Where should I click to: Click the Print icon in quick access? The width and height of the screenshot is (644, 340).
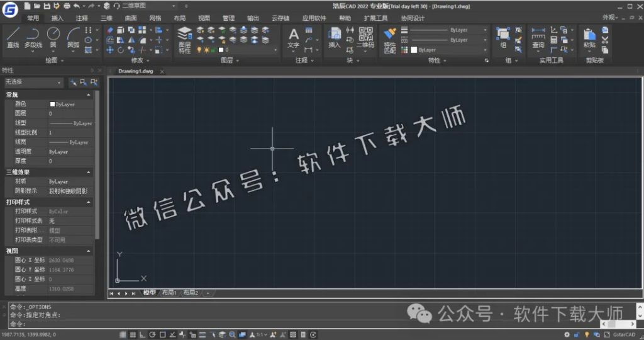[x=67, y=6]
